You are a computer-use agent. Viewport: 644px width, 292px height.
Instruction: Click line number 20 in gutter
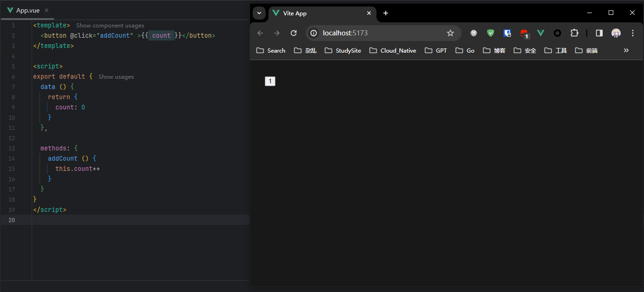point(12,220)
